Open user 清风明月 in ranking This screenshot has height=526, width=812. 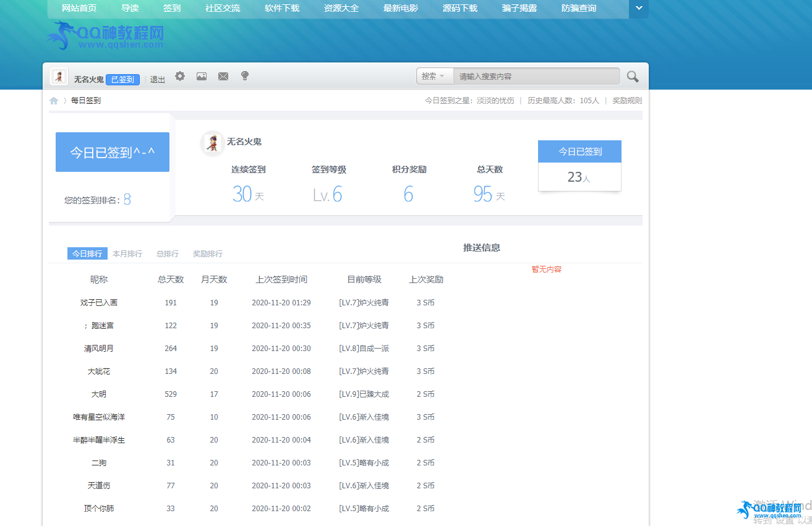(x=99, y=349)
